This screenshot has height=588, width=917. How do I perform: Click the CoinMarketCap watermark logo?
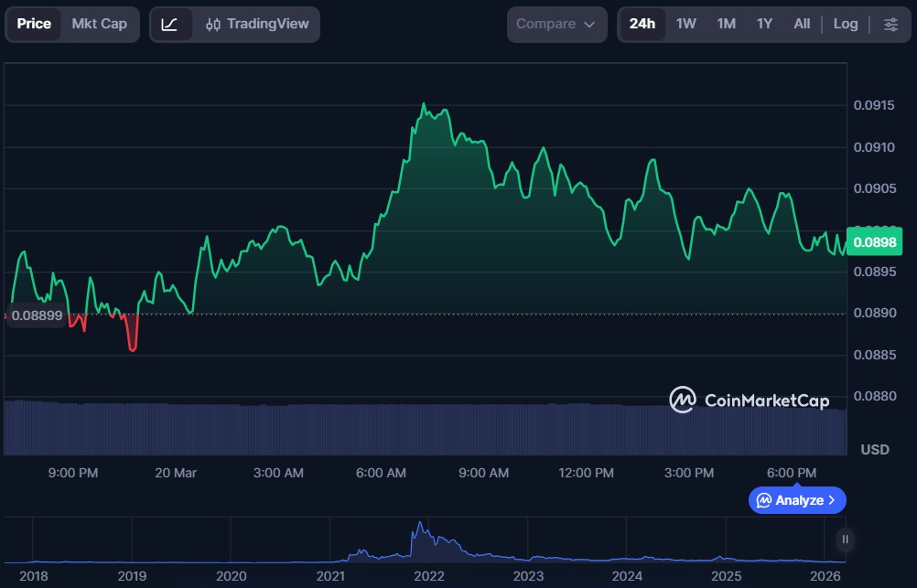pyautogui.click(x=750, y=400)
